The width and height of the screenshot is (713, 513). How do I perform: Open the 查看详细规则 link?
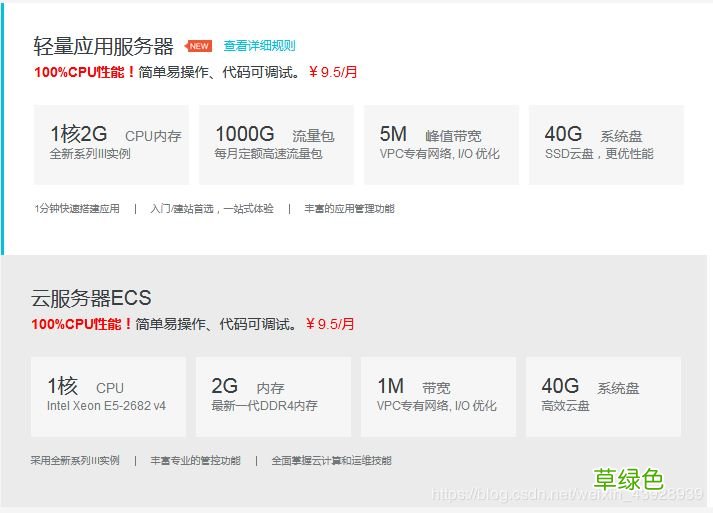[259, 45]
